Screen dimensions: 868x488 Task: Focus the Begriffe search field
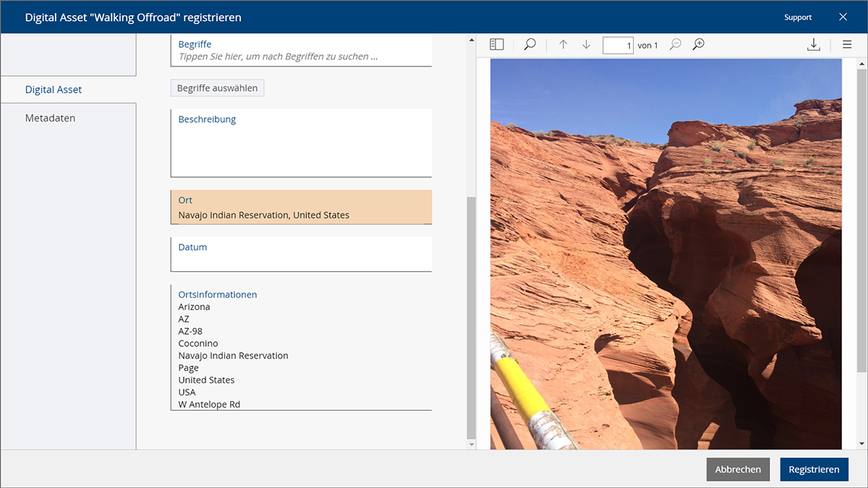pos(301,51)
